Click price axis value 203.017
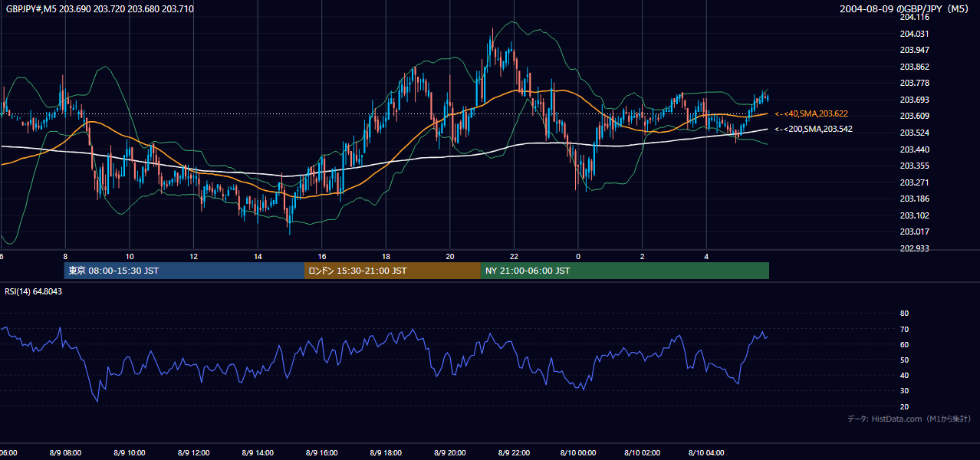 914,232
